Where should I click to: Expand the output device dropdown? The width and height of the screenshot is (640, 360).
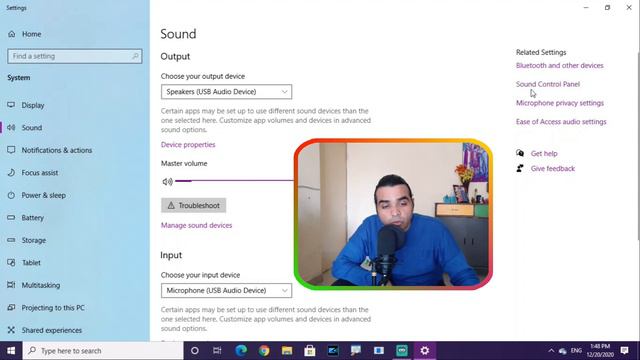coord(226,92)
